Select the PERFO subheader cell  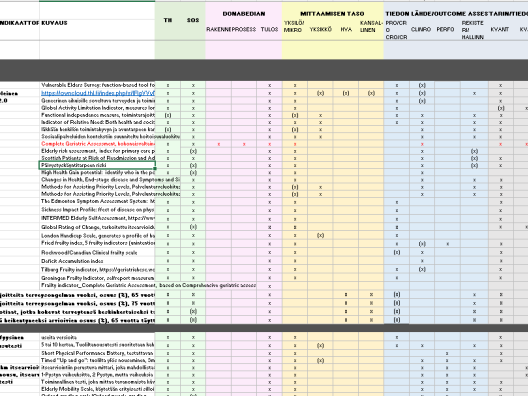point(446,30)
